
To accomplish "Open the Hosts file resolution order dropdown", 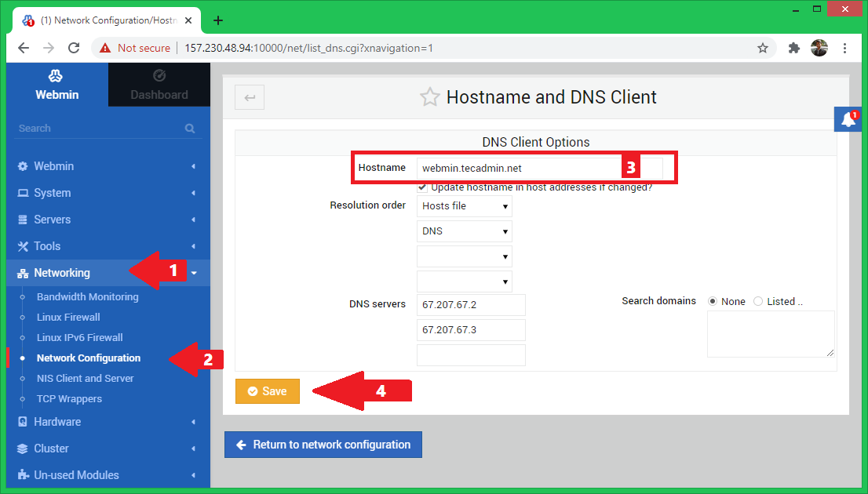I will (x=464, y=206).
